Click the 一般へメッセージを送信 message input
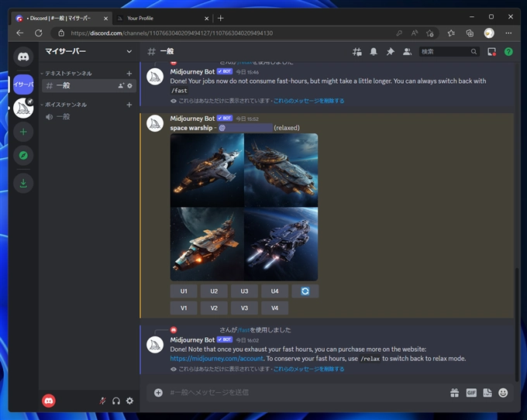Screen dimensions: 527x420 (302, 392)
